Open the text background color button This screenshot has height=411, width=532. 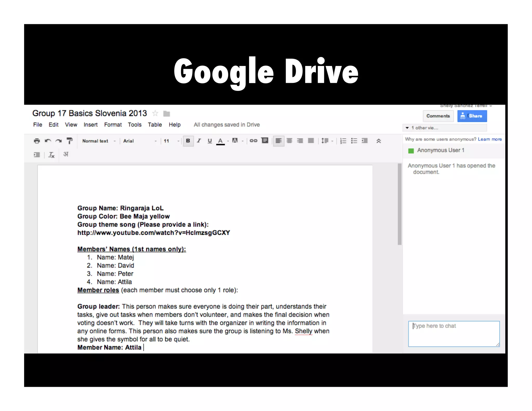(235, 141)
